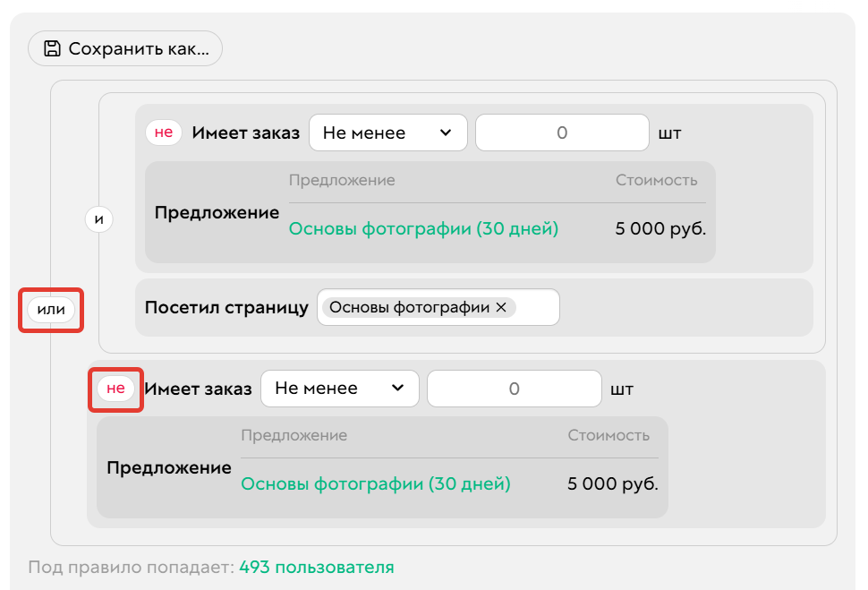The width and height of the screenshot is (868, 590).
Task: Click the floppy disk save icon
Action: pyautogui.click(x=53, y=48)
